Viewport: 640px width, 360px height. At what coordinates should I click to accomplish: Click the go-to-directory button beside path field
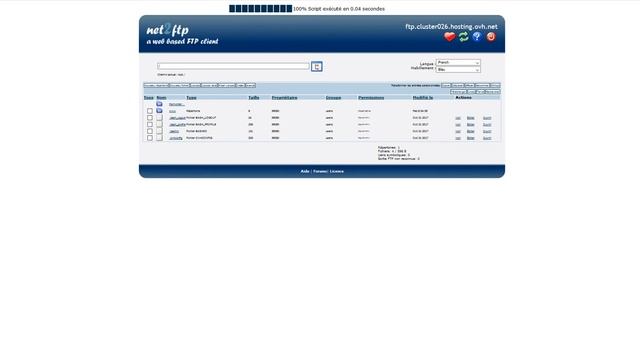(317, 67)
